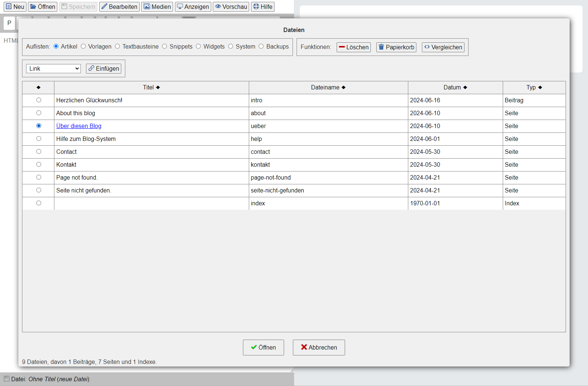Image resolution: width=588 pixels, height=386 pixels.
Task: Expand the Link type dropdown
Action: (53, 68)
